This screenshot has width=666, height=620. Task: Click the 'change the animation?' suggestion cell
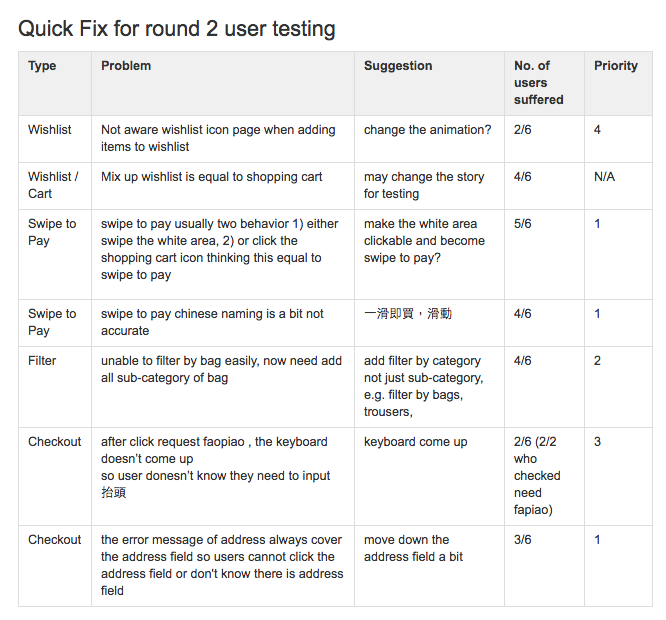coord(429,139)
